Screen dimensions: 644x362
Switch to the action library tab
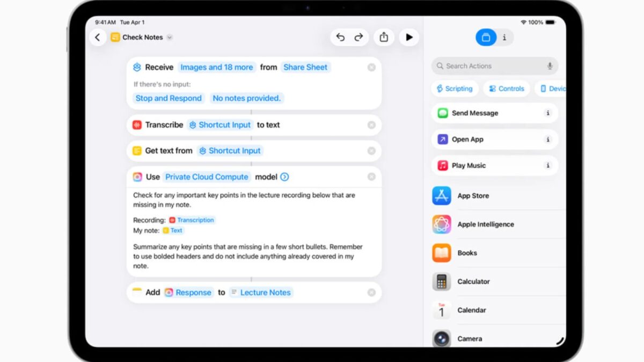coord(486,38)
